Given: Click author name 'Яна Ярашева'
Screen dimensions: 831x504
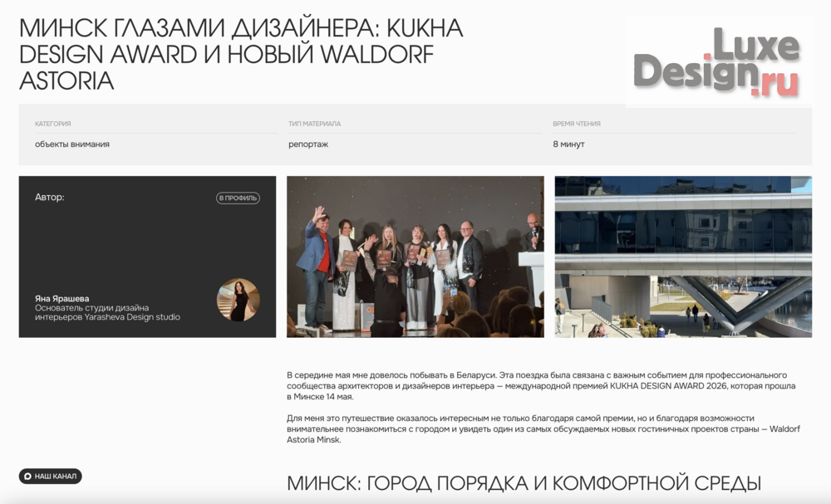Looking at the screenshot, I should tap(62, 299).
